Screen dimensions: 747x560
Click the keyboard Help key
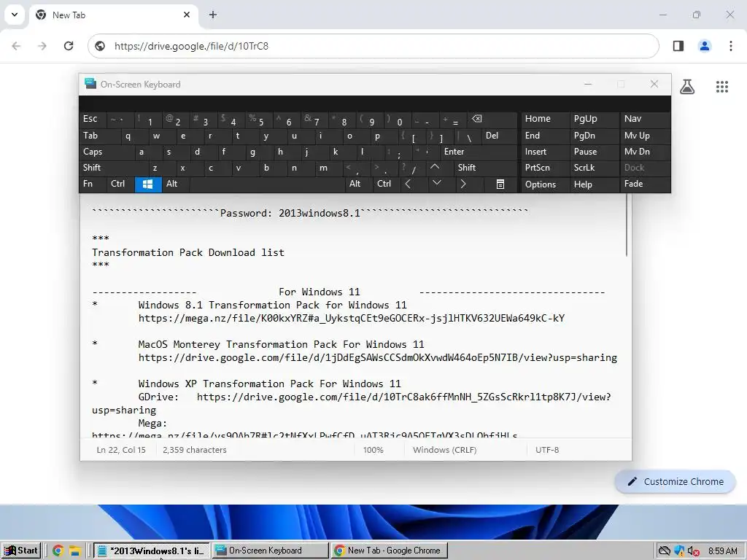pyautogui.click(x=594, y=184)
